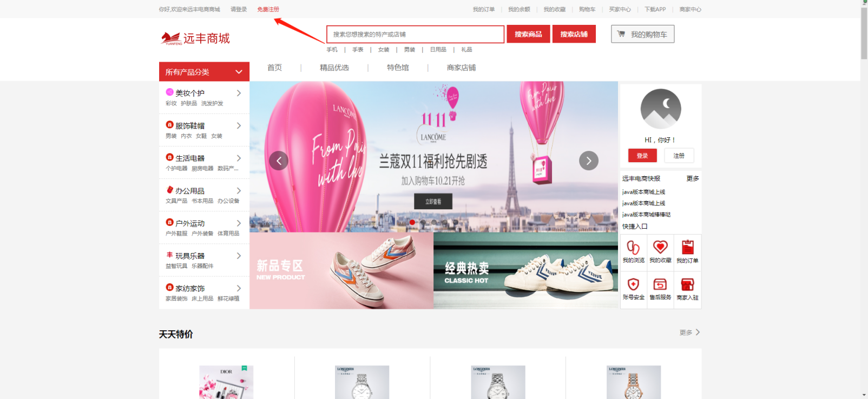The image size is (868, 399).
Task: Open 商家店铺 tab
Action: (462, 68)
